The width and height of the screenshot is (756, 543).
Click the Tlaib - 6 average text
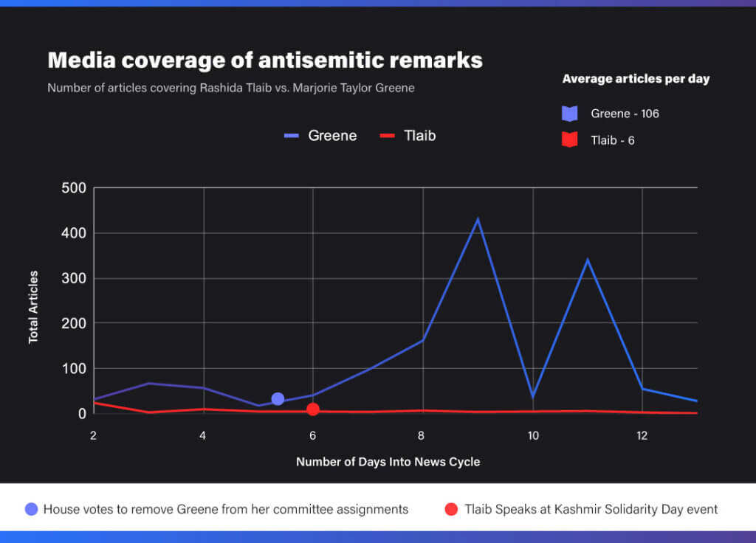[613, 140]
